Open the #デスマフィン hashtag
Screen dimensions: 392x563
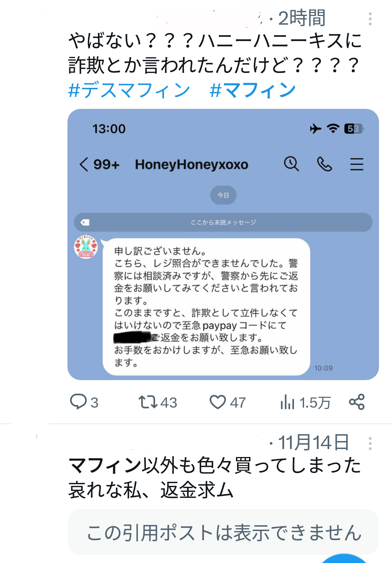tap(129, 90)
